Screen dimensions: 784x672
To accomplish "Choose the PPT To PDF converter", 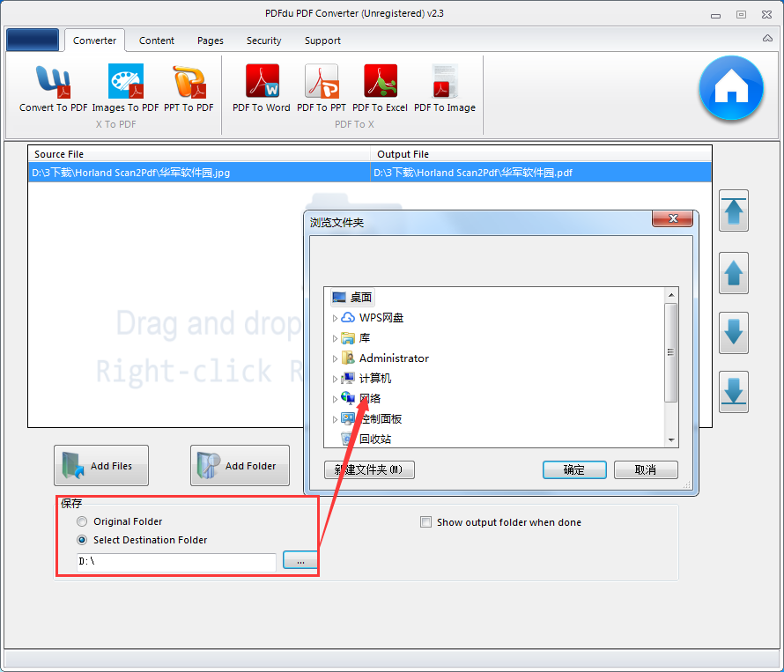I will (189, 89).
